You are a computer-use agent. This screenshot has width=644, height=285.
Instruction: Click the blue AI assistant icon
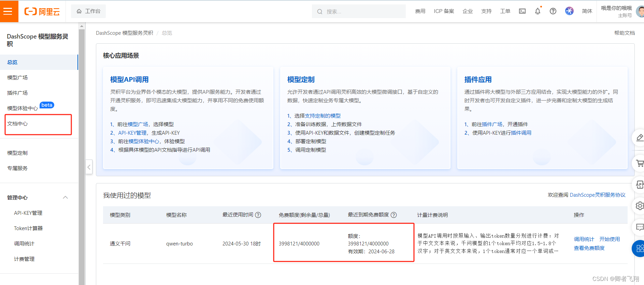(569, 11)
